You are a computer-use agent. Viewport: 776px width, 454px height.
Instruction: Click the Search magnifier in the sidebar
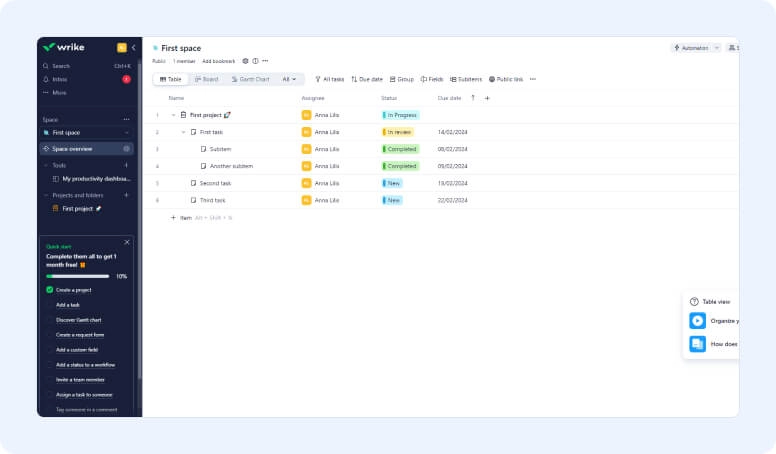[x=46, y=66]
